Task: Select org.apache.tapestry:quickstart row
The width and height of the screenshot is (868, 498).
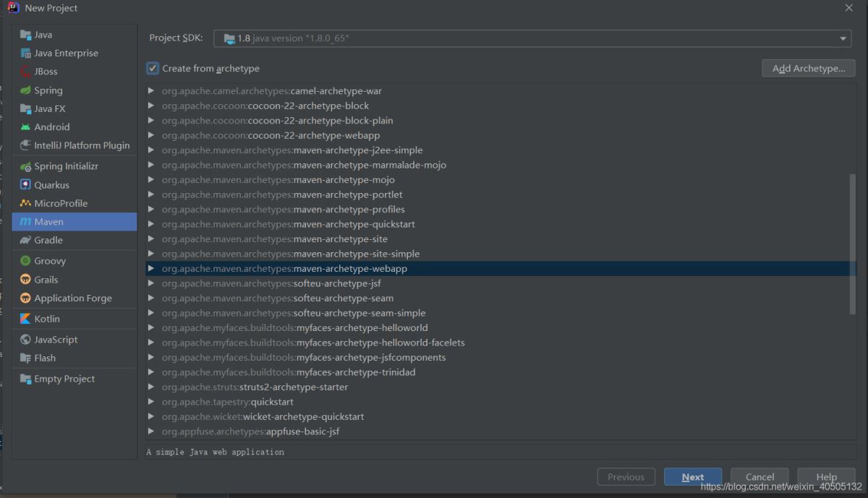Action: (501, 402)
